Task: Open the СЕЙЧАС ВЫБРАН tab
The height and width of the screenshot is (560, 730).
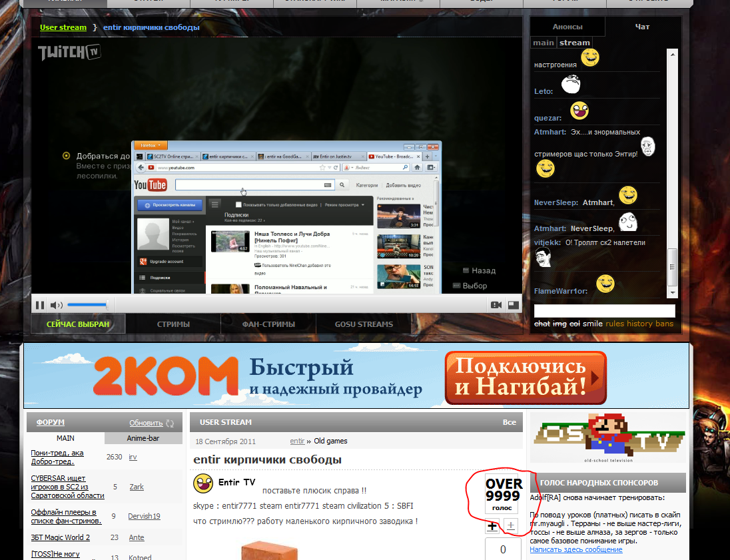Action: [78, 324]
